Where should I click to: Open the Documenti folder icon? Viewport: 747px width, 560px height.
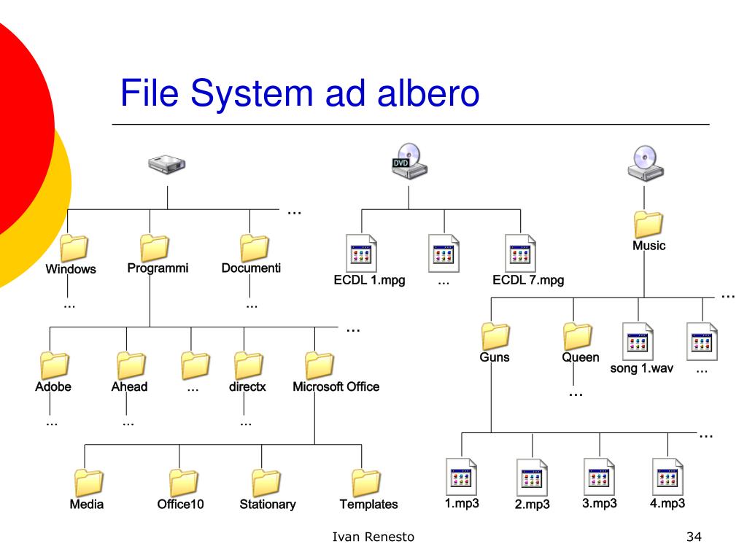click(255, 248)
